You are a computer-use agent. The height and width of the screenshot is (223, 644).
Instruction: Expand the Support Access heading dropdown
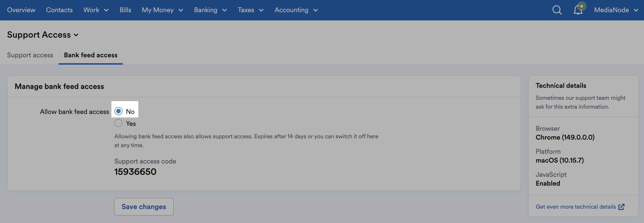pyautogui.click(x=43, y=35)
